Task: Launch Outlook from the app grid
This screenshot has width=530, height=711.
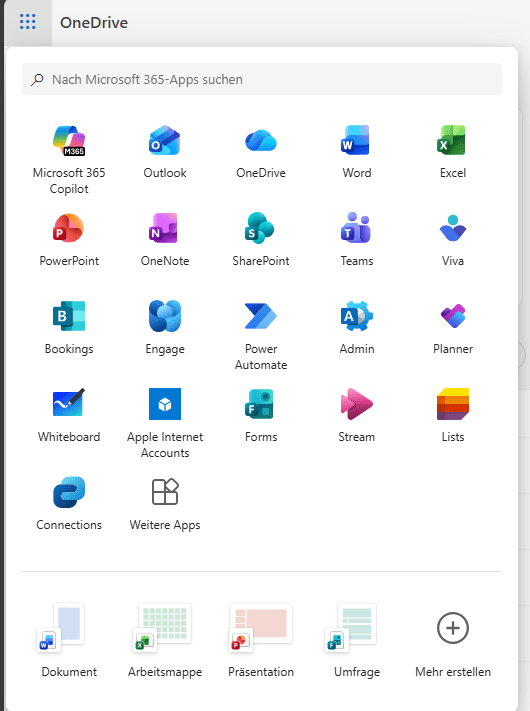Action: point(165,152)
